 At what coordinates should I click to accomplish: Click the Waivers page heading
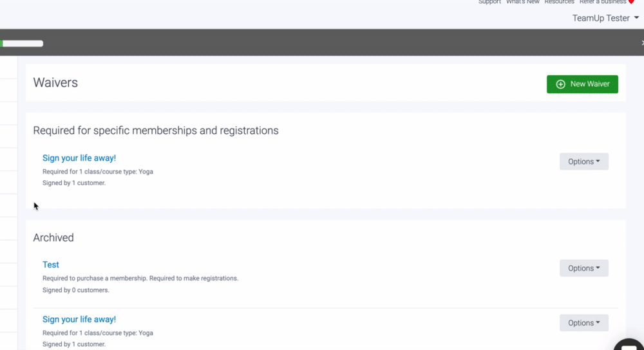(55, 83)
